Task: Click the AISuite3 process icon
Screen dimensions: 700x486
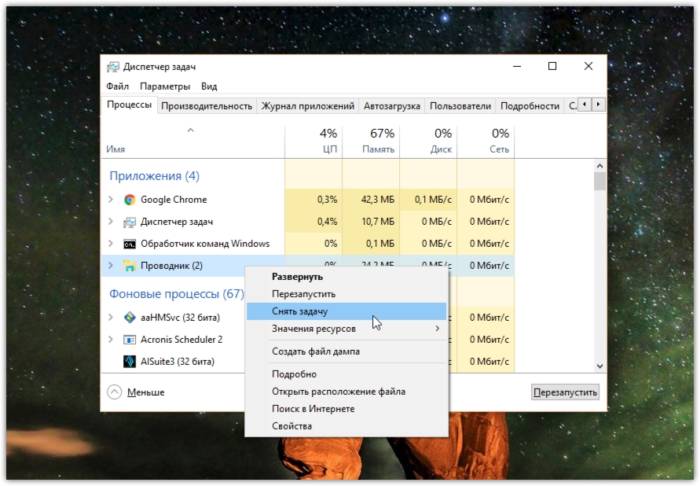Action: click(x=129, y=361)
